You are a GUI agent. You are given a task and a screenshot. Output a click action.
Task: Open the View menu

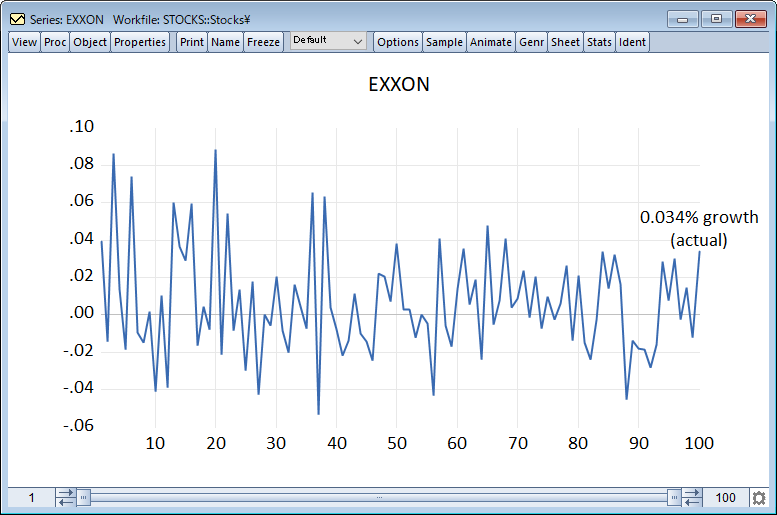click(24, 42)
